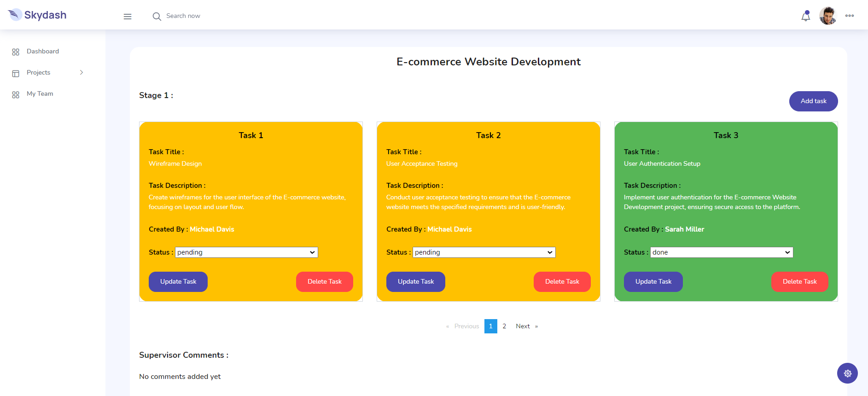The height and width of the screenshot is (396, 868).
Task: Click the Dashboard grid icon in sidebar
Action: click(16, 52)
